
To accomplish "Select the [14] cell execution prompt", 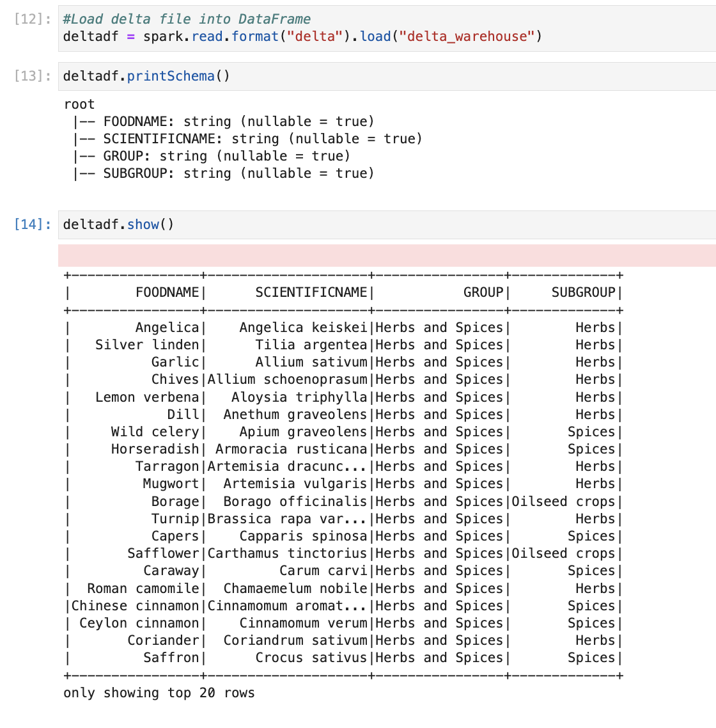I will coord(32,225).
